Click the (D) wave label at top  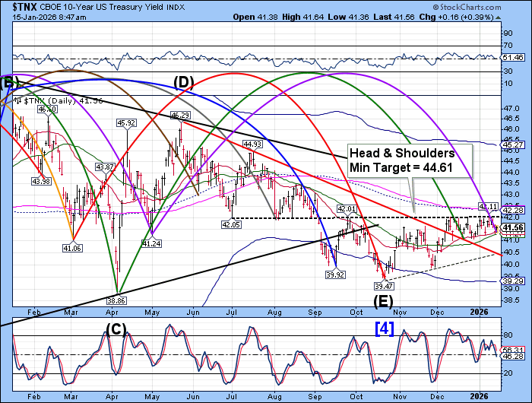pos(183,82)
